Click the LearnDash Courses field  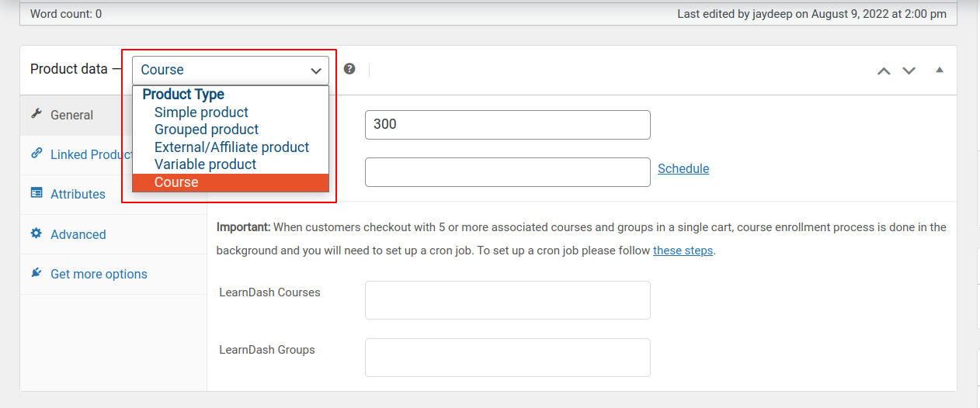(x=507, y=300)
